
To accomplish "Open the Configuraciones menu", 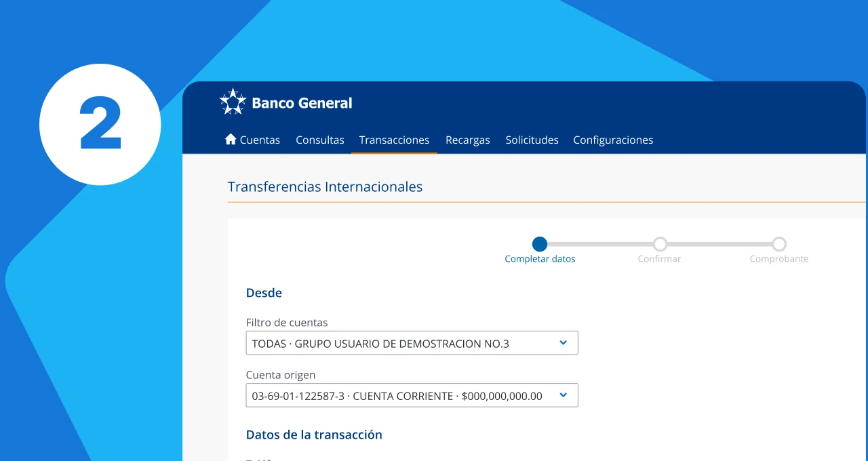I will point(613,140).
